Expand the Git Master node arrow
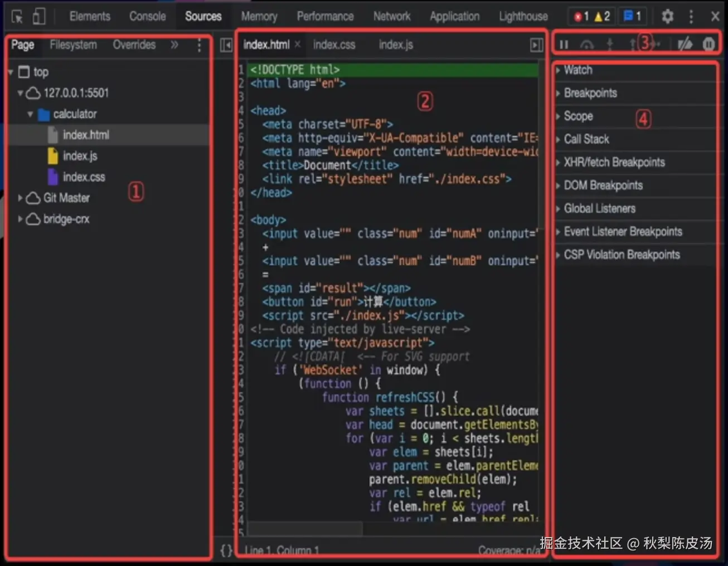Viewport: 728px width, 566px height. pos(21,198)
